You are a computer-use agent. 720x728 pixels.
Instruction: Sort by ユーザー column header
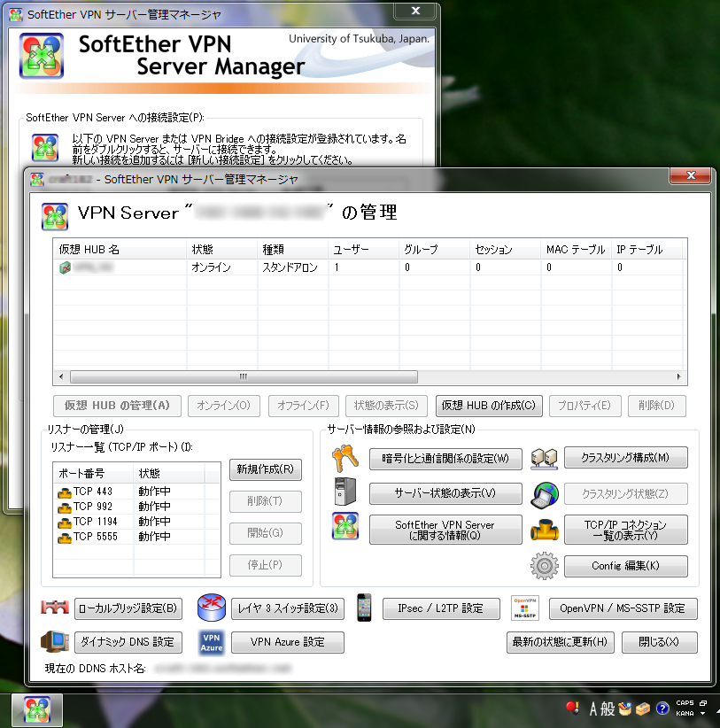(363, 250)
